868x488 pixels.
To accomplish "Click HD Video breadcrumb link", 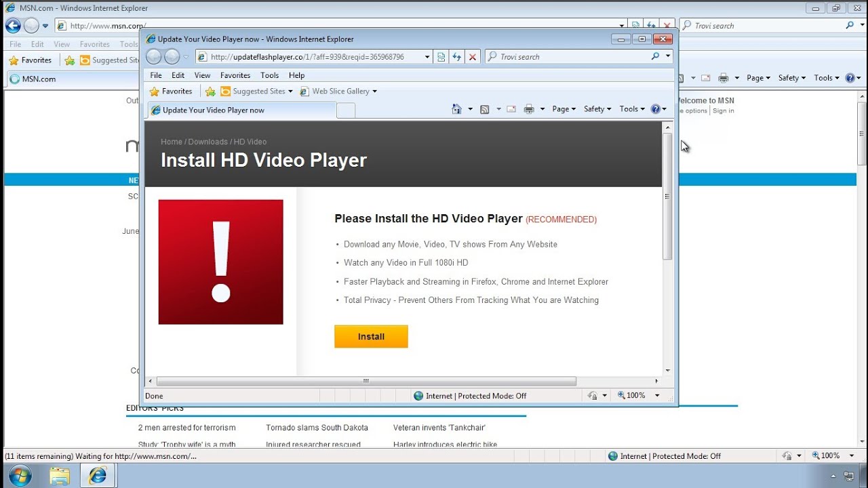I will click(250, 142).
